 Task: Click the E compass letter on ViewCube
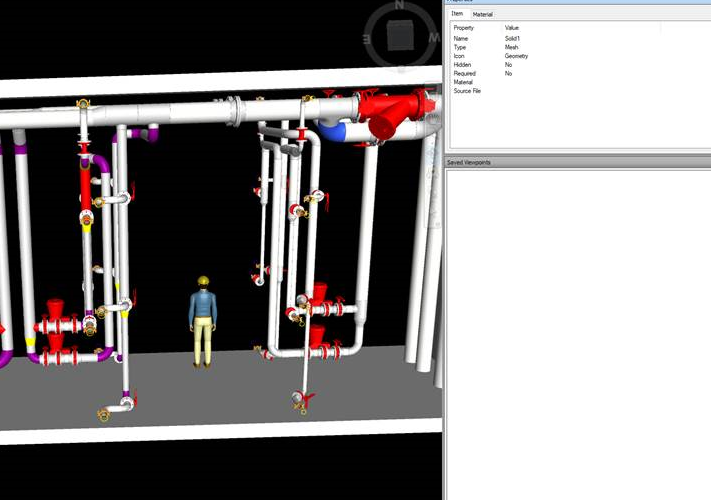pyautogui.click(x=367, y=39)
